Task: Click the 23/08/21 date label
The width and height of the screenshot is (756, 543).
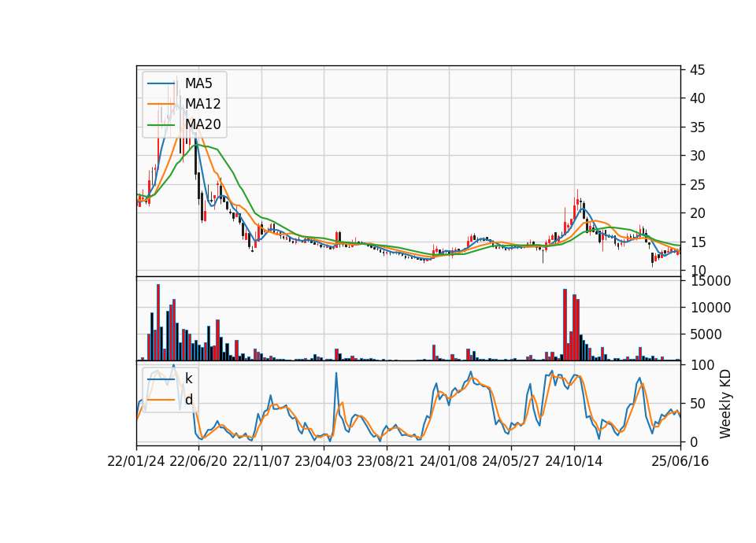Action: pyautogui.click(x=386, y=461)
